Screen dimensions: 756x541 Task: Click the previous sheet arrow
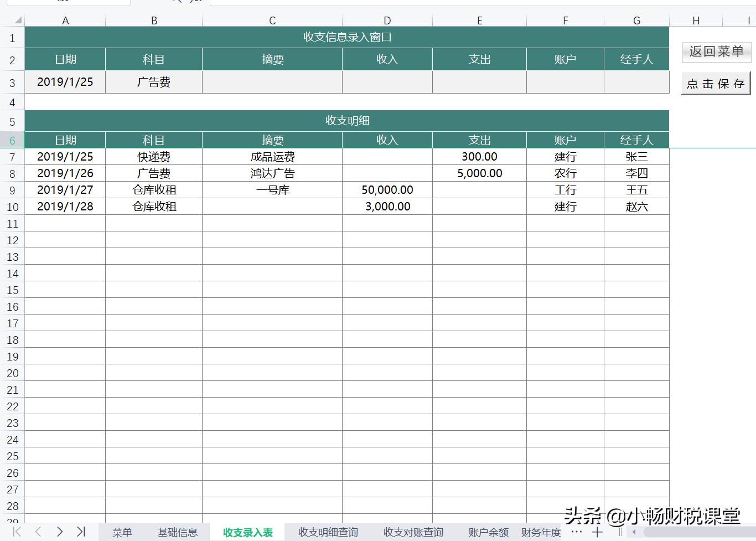tap(37, 532)
